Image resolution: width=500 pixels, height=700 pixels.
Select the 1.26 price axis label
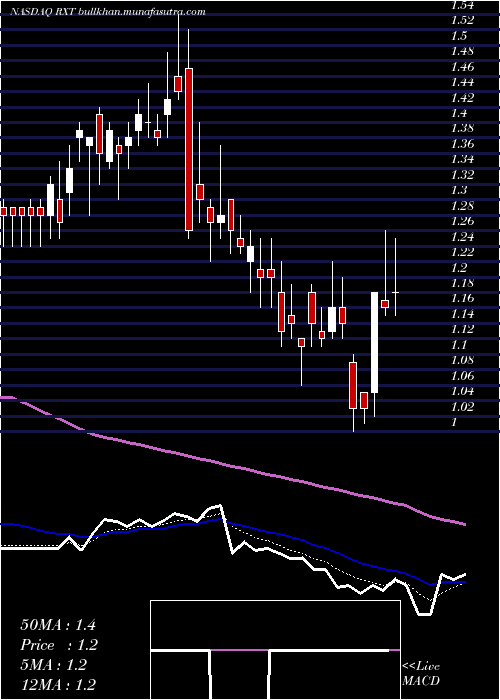click(462, 221)
